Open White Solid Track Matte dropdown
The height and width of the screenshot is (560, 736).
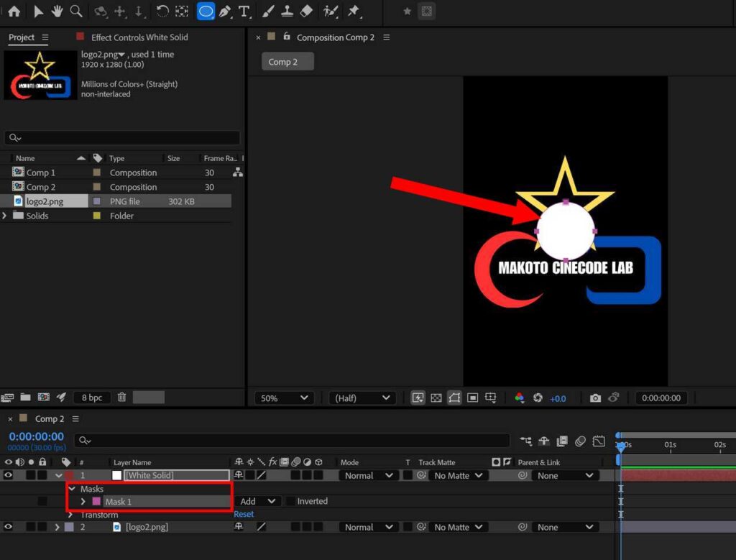click(458, 475)
